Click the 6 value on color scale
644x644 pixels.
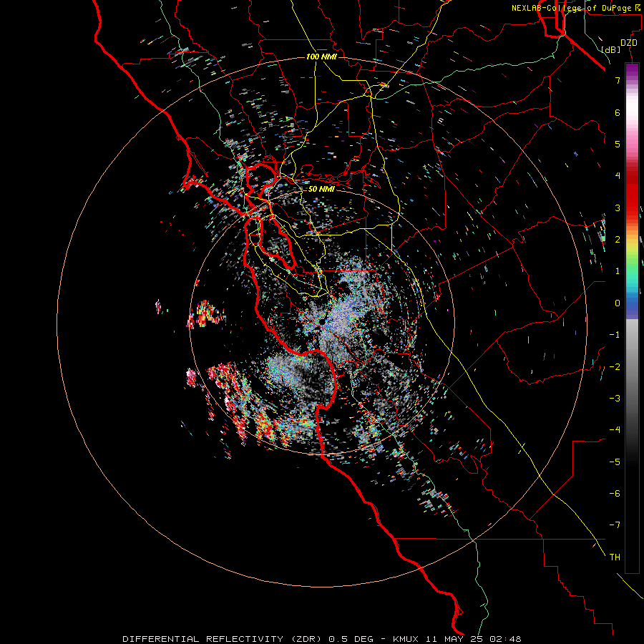[x=618, y=112]
